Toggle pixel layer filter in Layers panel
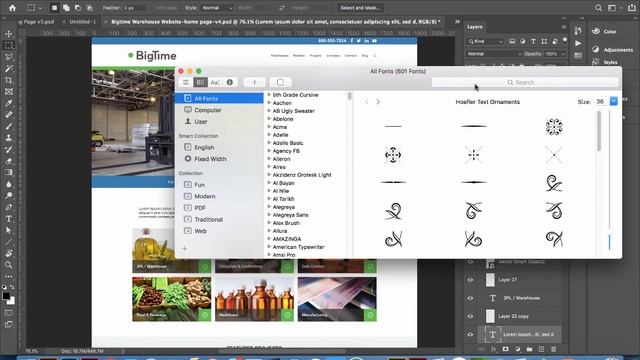This screenshot has height=360, width=640. [512, 41]
